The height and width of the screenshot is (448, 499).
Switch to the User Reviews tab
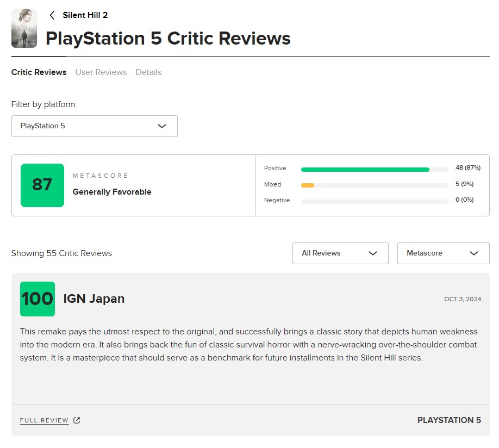pos(101,72)
